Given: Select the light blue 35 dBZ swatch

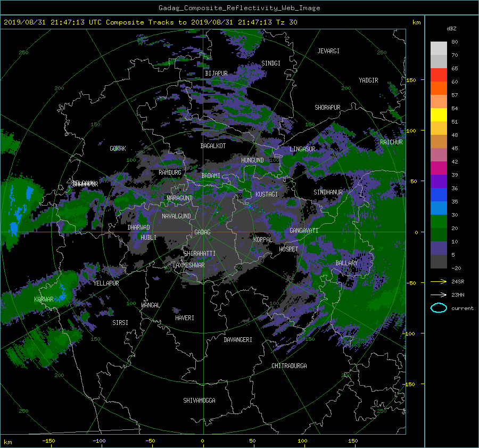Looking at the screenshot, I should click(x=439, y=208).
